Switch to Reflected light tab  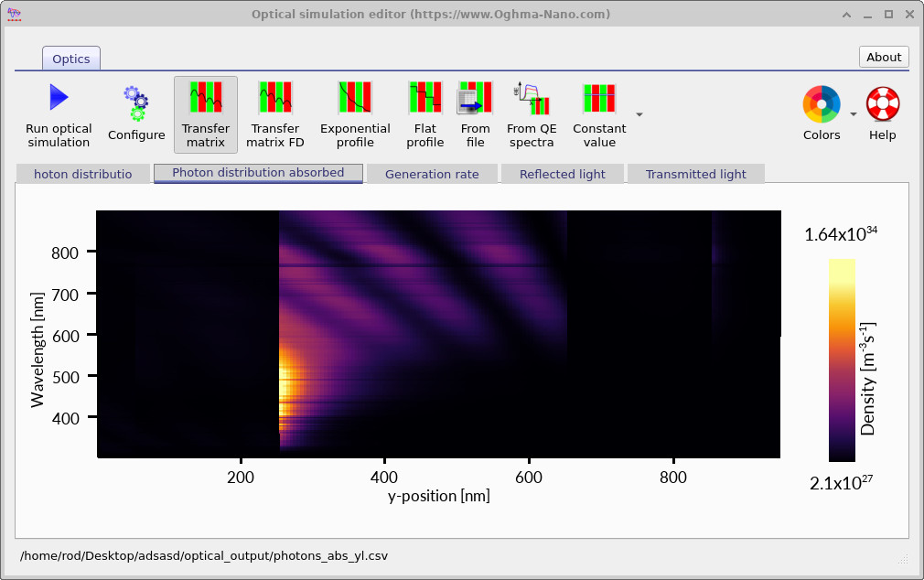(x=563, y=174)
